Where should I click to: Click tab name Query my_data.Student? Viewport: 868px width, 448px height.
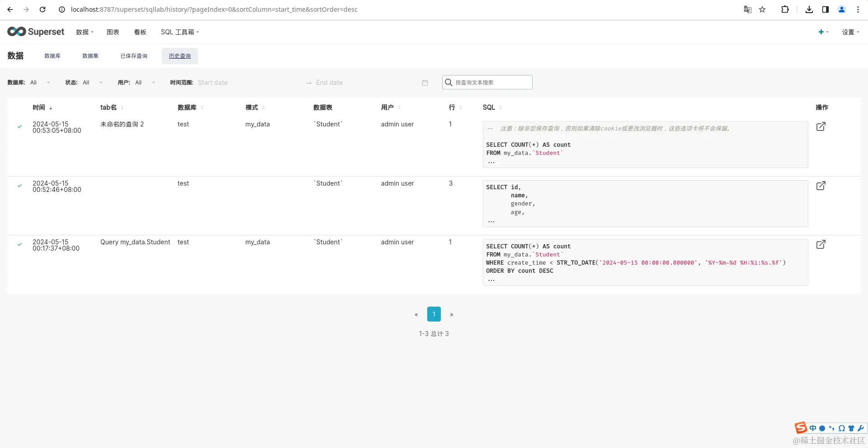pos(135,242)
